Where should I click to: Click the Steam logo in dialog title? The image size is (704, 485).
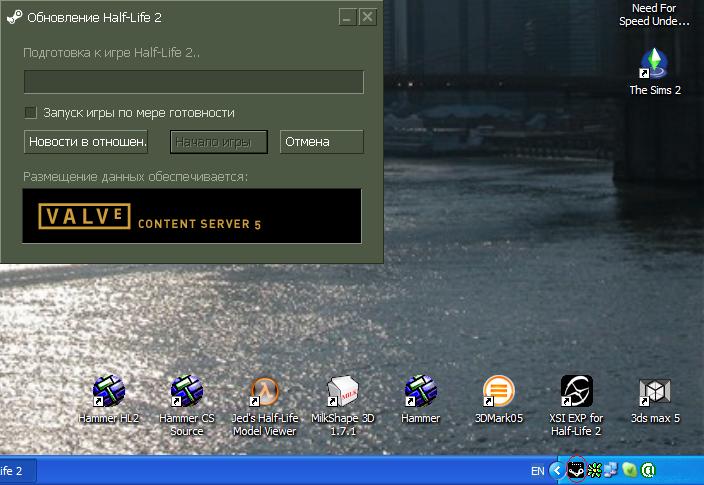click(15, 17)
